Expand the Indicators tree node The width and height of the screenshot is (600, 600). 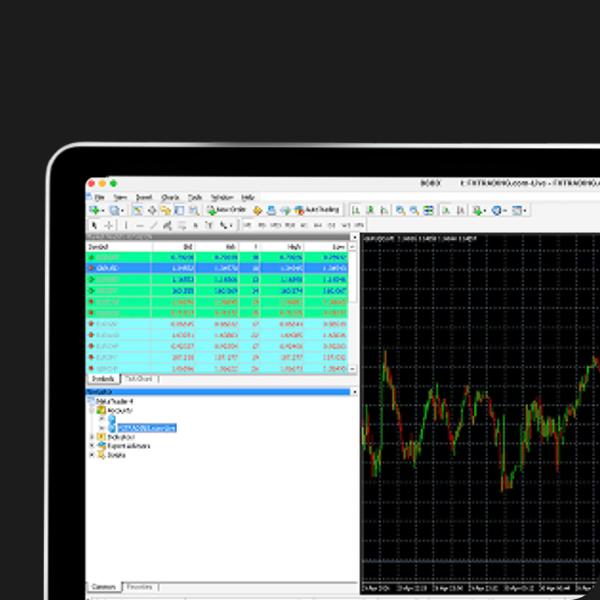pos(91,437)
